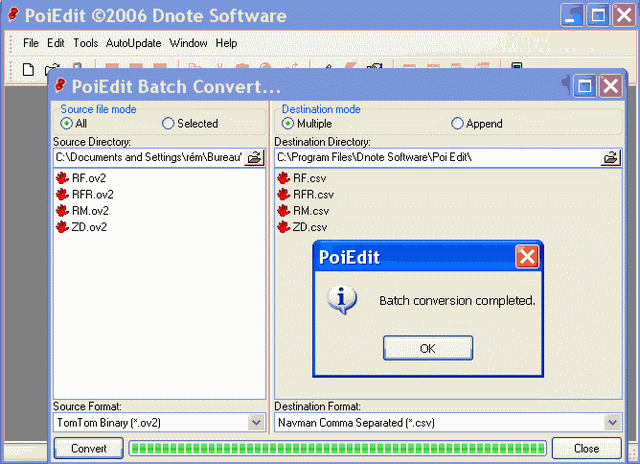Screen dimensions: 640x464
Task: Click the RF.ov2 file icon
Action: pos(62,179)
